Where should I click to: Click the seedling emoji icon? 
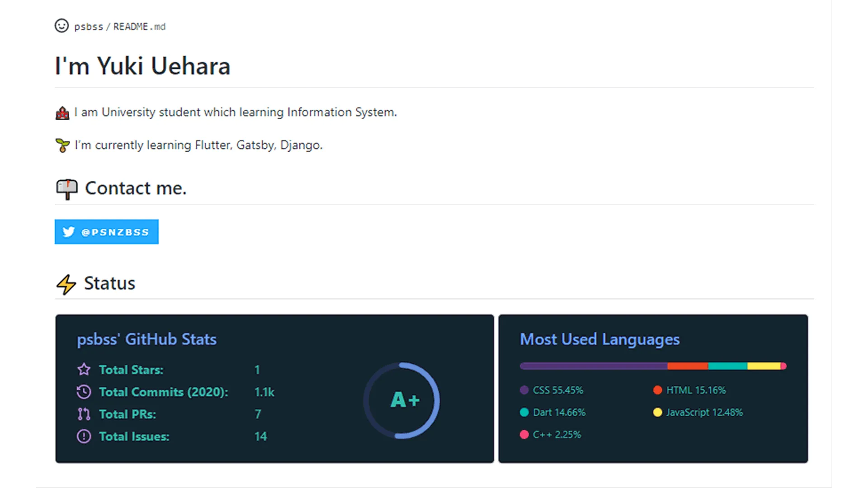coord(62,145)
